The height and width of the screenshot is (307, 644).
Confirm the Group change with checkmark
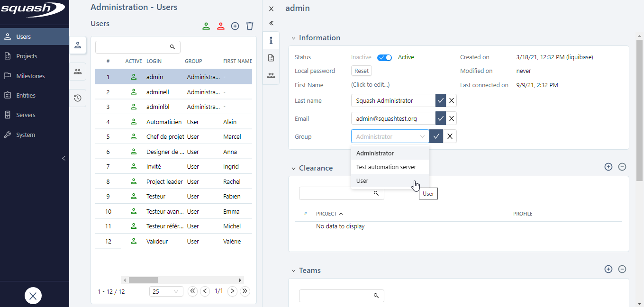436,136
